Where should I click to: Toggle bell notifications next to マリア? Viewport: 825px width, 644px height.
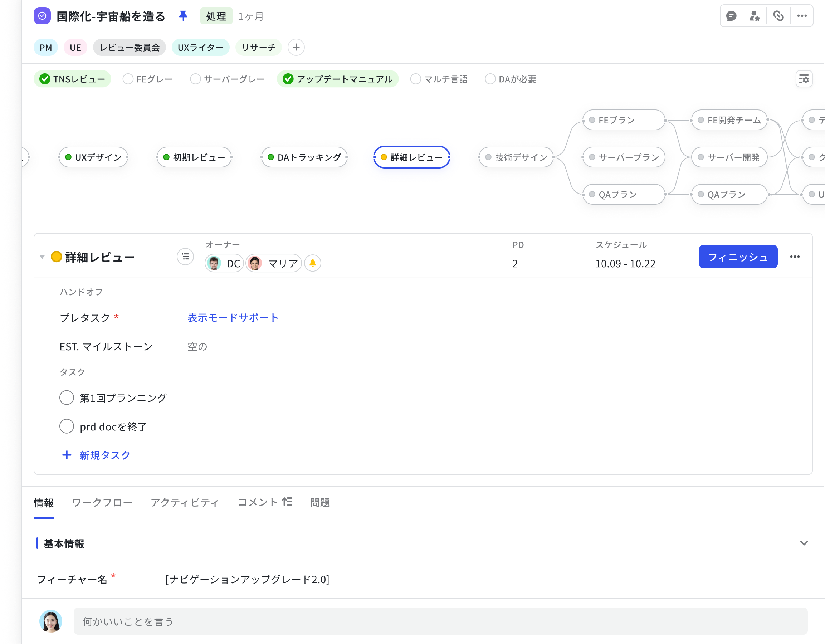312,263
